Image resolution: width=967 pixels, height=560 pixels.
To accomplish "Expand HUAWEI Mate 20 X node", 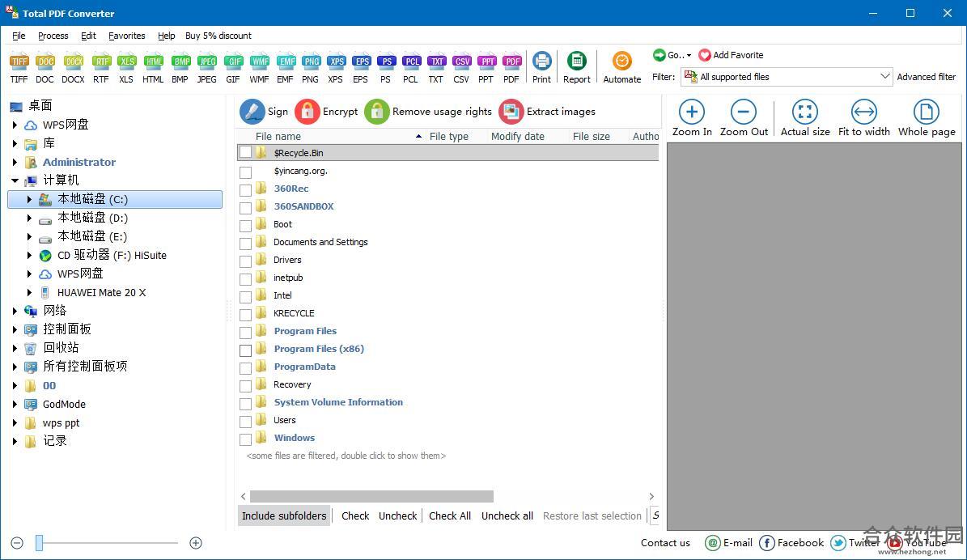I will click(x=29, y=292).
